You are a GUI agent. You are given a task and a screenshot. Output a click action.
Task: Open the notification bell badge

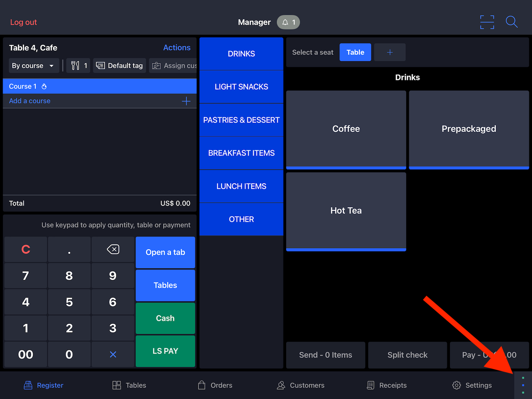[x=288, y=22]
